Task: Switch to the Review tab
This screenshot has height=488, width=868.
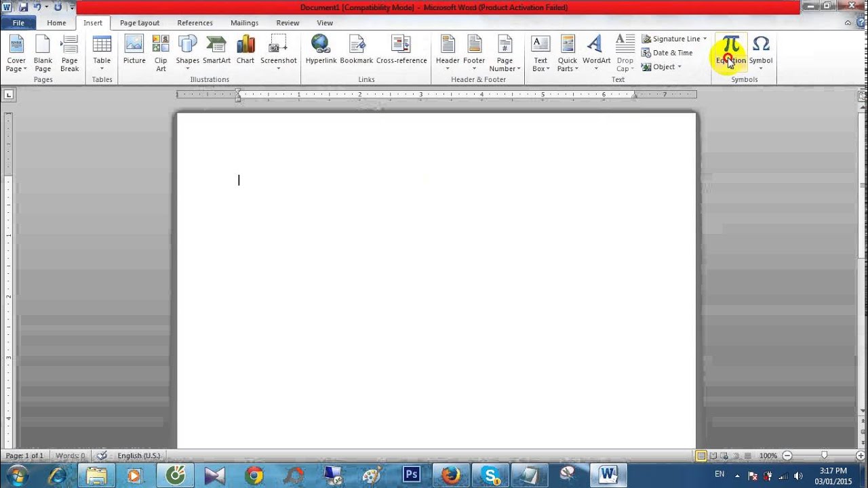Action: tap(288, 23)
